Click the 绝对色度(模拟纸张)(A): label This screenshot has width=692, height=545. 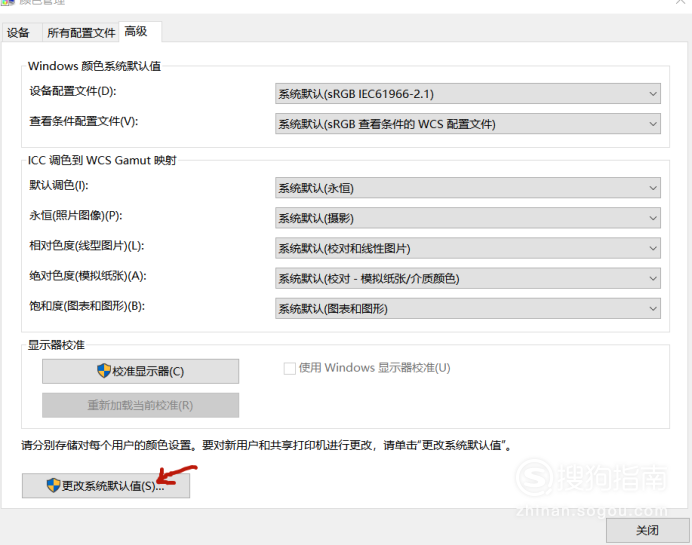(88, 276)
